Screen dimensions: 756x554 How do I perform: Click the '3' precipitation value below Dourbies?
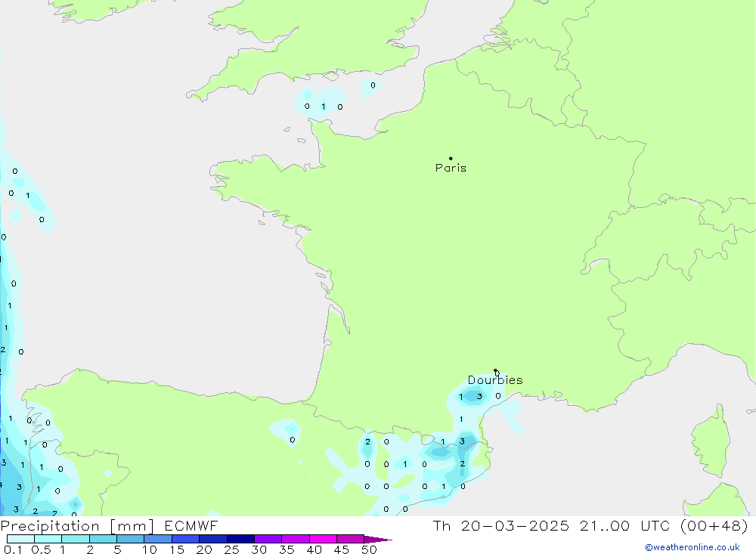[479, 396]
